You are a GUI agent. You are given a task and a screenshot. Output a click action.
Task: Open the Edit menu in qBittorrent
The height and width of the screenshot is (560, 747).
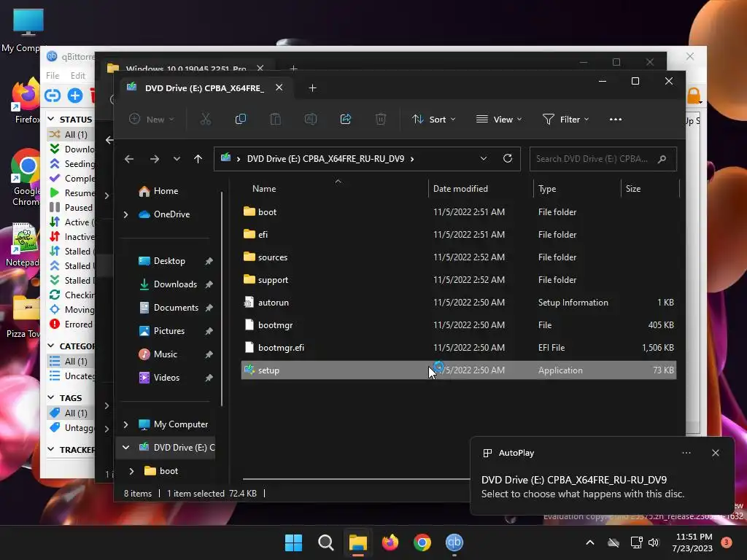(77, 76)
